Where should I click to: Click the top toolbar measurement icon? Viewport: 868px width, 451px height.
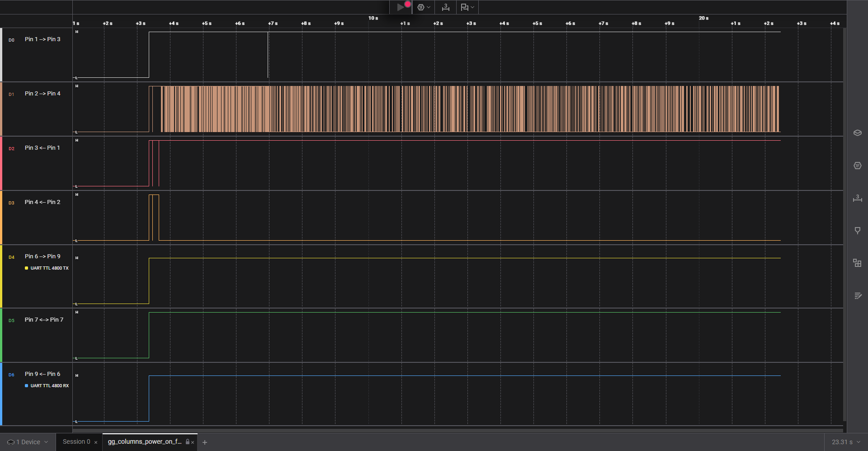pos(445,7)
